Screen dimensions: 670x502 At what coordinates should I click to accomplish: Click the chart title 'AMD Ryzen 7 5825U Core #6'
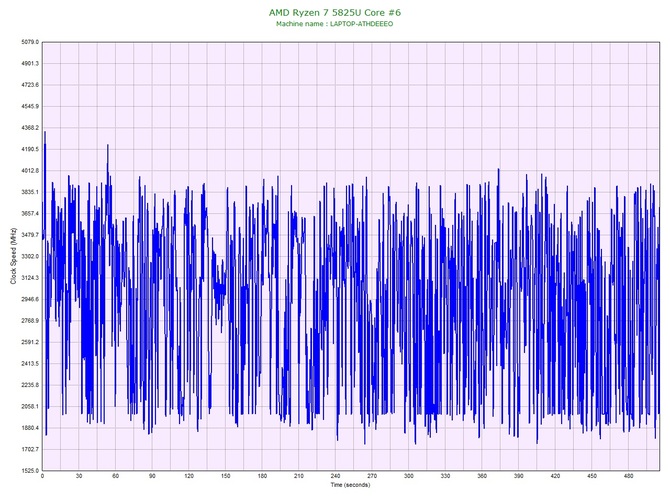point(335,12)
